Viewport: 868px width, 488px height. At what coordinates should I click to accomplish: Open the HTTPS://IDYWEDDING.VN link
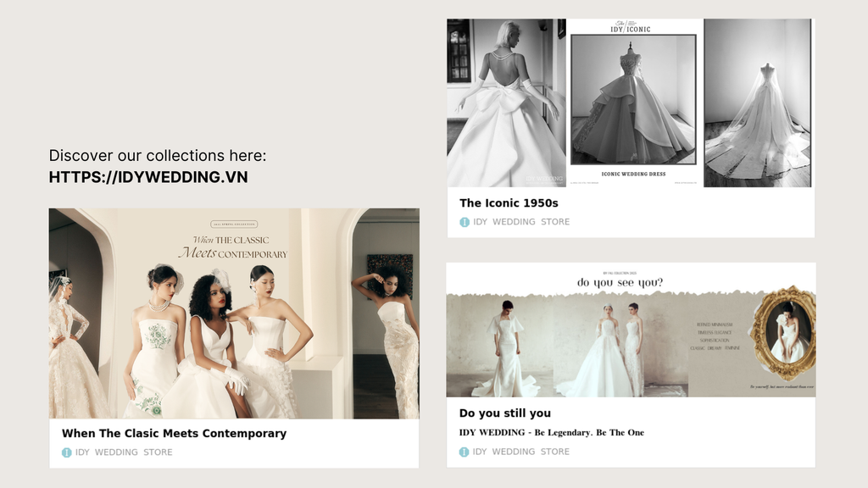[x=148, y=177]
